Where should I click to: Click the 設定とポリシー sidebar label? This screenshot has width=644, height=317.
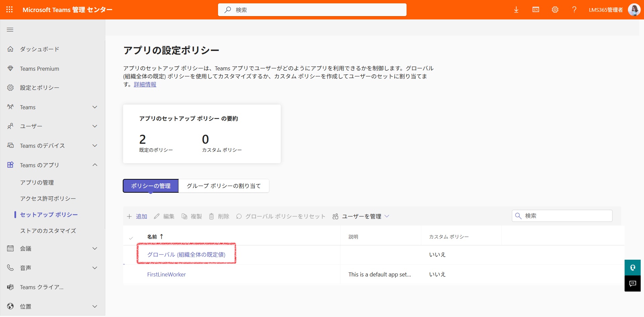pos(40,88)
